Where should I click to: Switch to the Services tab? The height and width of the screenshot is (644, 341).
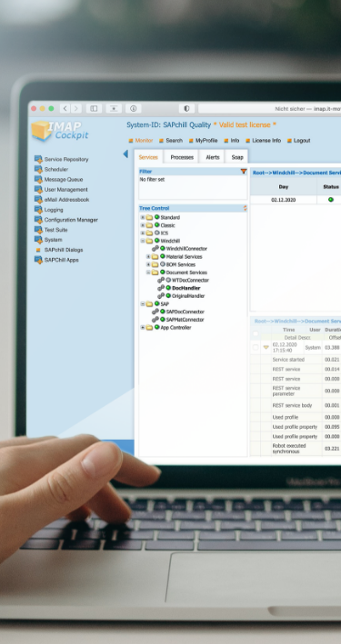click(x=148, y=157)
